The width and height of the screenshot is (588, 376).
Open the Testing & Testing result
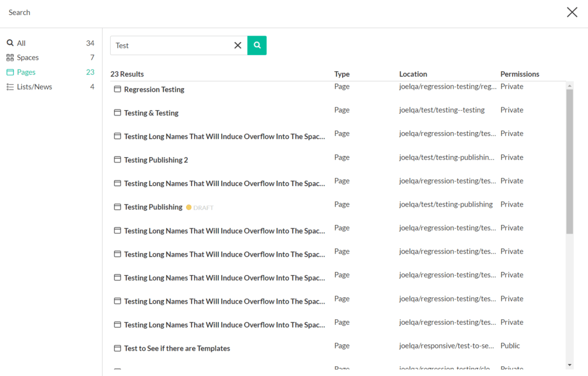(151, 113)
